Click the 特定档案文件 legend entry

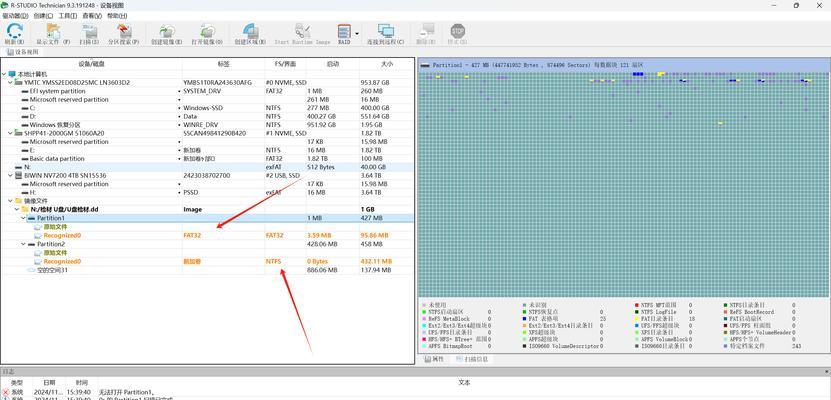[747, 346]
